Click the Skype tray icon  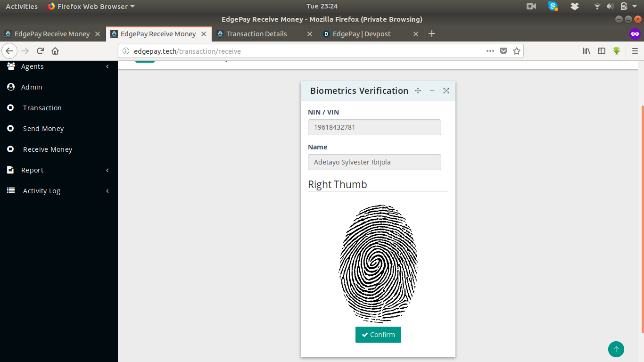click(553, 6)
